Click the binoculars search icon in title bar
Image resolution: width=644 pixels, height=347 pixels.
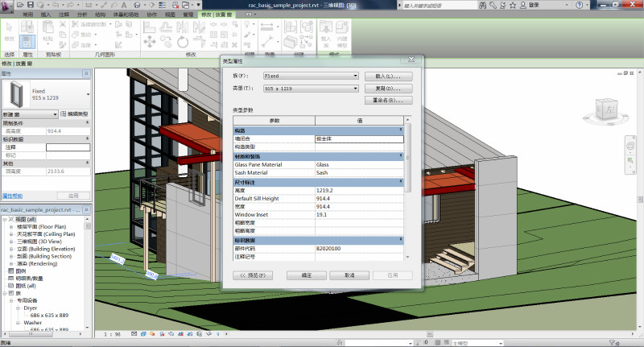[x=482, y=5]
